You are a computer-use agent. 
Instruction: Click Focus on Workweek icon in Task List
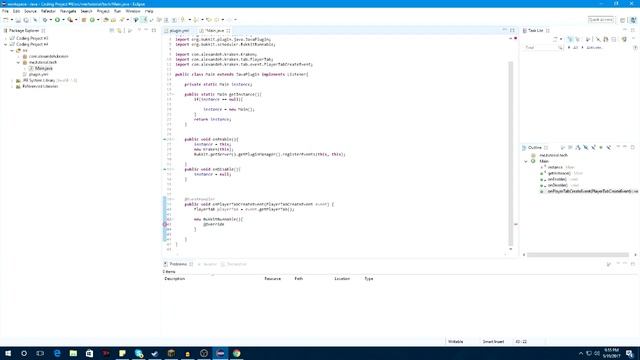588,39
